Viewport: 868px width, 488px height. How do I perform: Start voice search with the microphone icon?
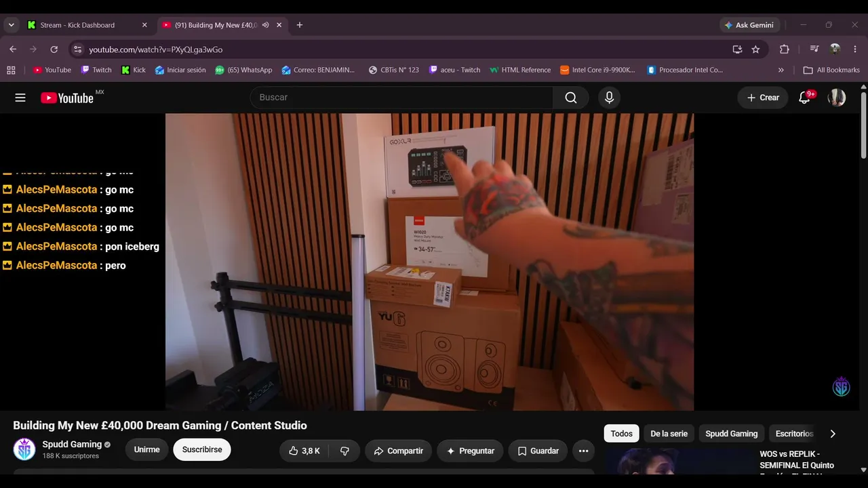(x=609, y=98)
